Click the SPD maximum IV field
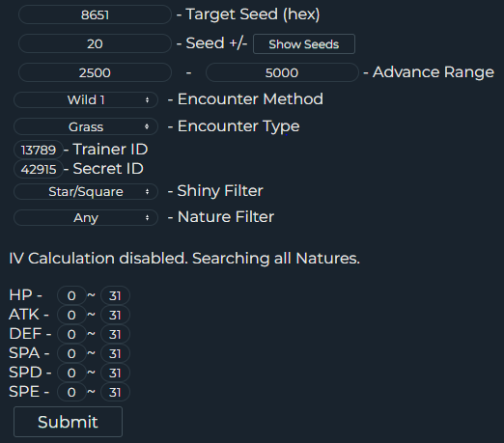Viewport: 504px width, 443px height. coord(115,373)
